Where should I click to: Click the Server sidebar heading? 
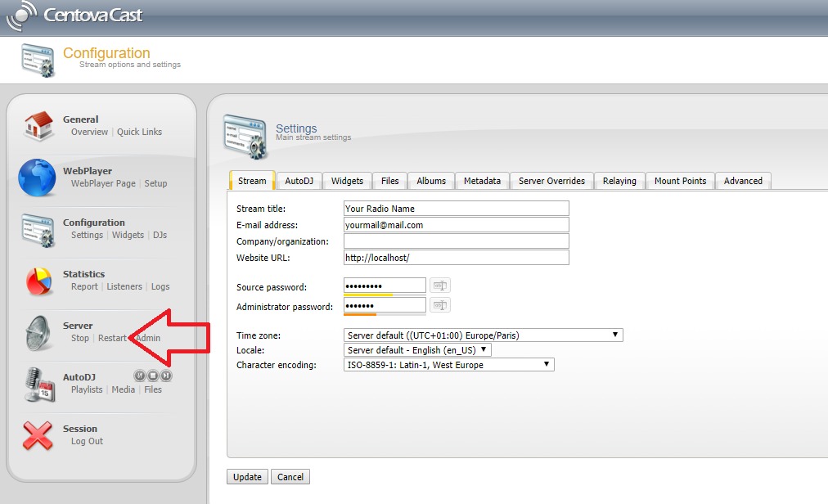tap(78, 326)
